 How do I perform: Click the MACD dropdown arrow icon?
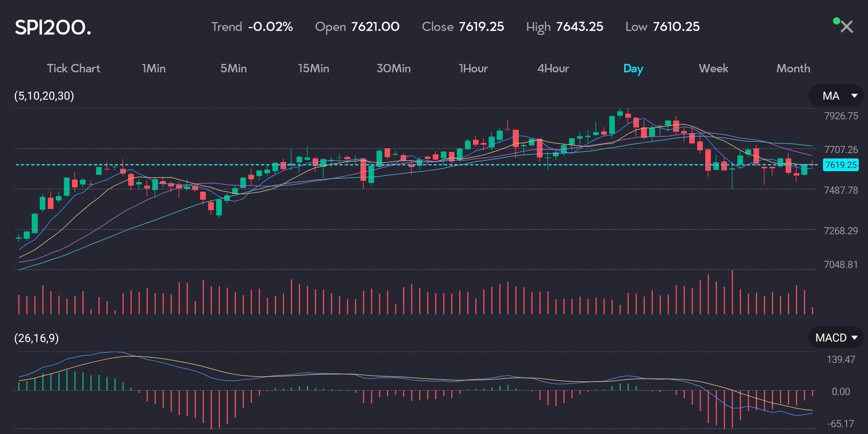tap(854, 338)
